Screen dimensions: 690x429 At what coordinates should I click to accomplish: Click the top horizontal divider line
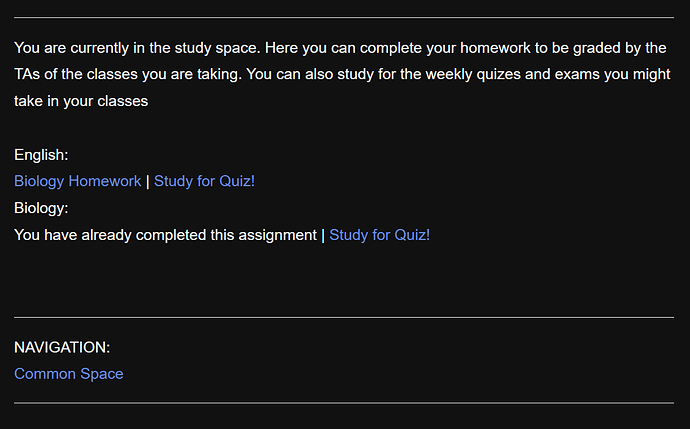(x=344, y=18)
